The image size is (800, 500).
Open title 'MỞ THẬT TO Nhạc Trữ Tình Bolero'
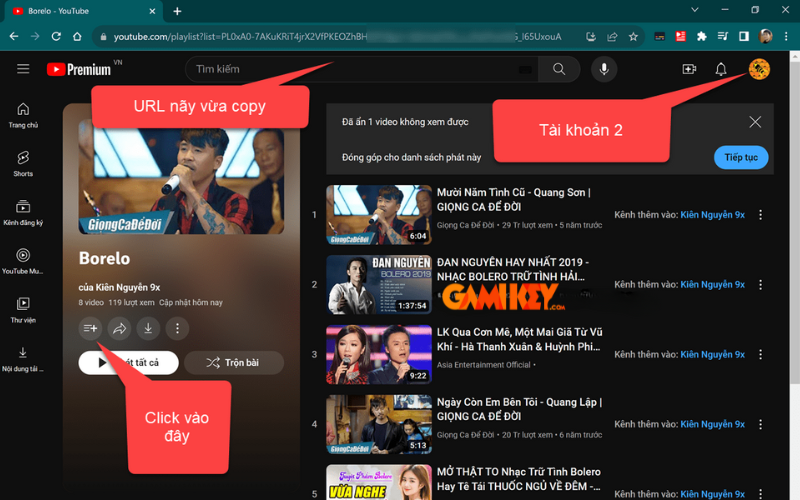pyautogui.click(x=519, y=479)
